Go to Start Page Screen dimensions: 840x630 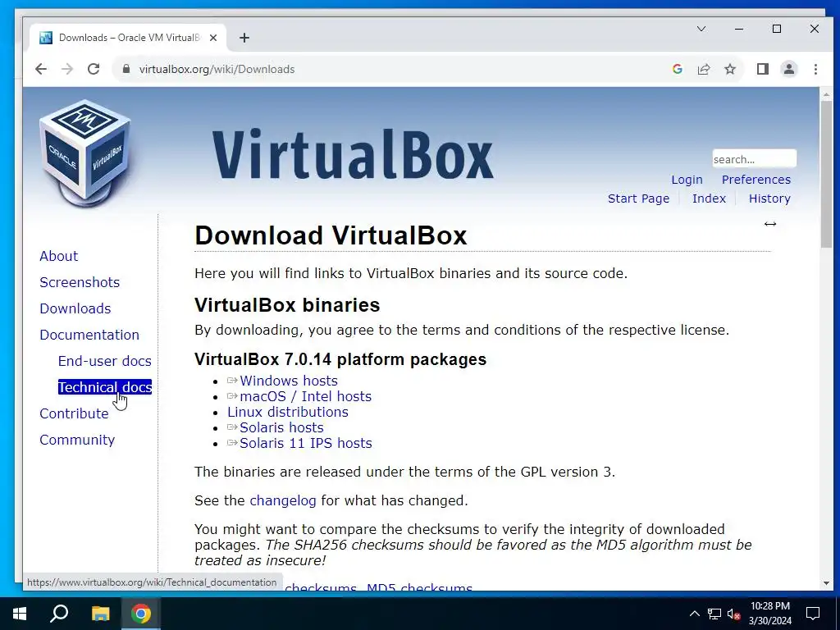[x=638, y=199]
